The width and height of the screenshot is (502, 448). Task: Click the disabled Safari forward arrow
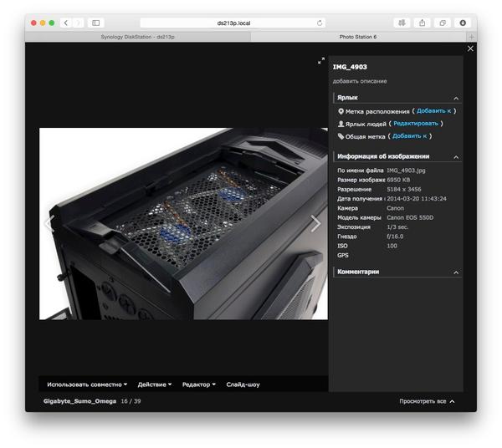point(78,23)
